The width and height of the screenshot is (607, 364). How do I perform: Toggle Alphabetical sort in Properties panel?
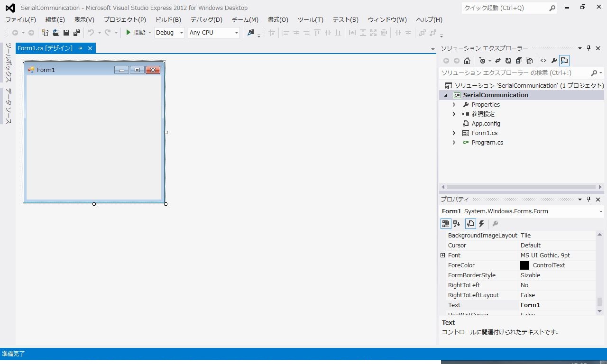click(457, 224)
